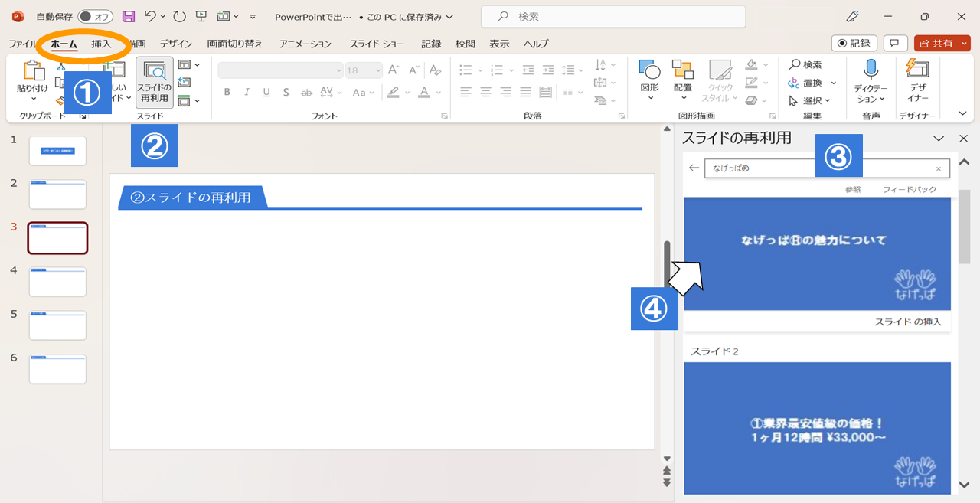The height and width of the screenshot is (503, 980).
Task: Start slideshow from beginning icon
Action: click(x=201, y=16)
